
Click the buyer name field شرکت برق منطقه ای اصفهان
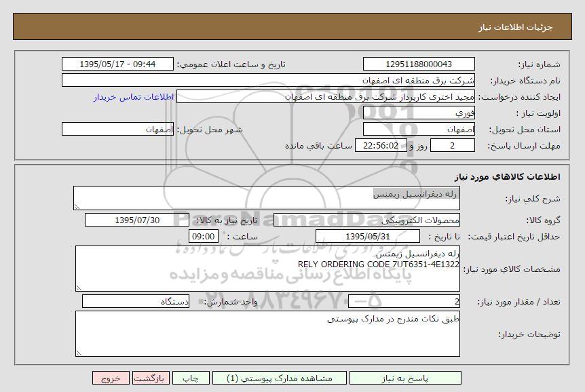[268, 81]
